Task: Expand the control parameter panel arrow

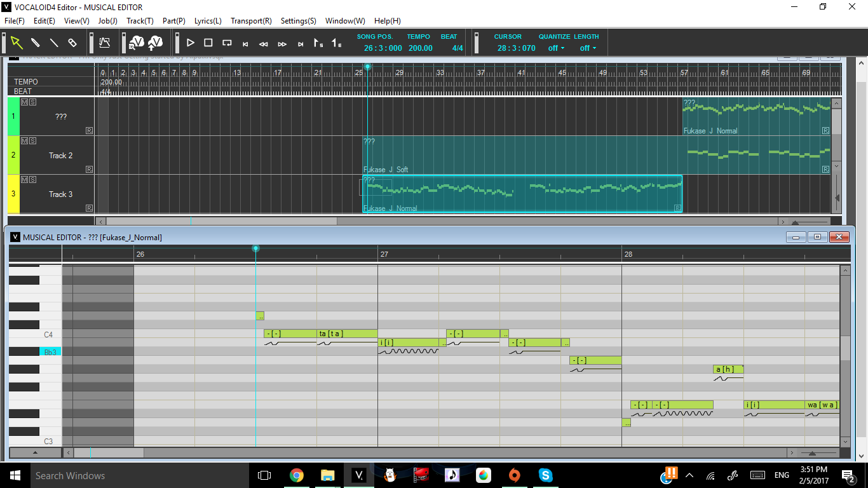Action: [x=35, y=453]
